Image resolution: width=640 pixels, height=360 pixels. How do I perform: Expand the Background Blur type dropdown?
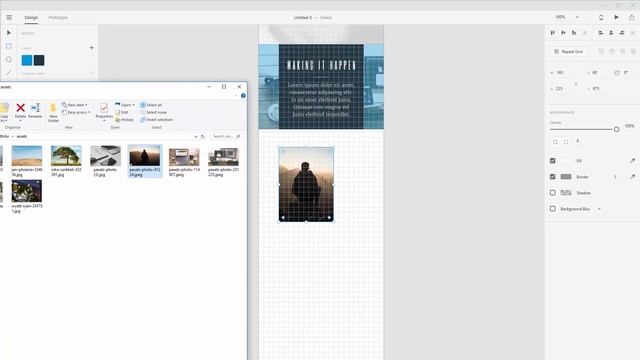(x=599, y=209)
